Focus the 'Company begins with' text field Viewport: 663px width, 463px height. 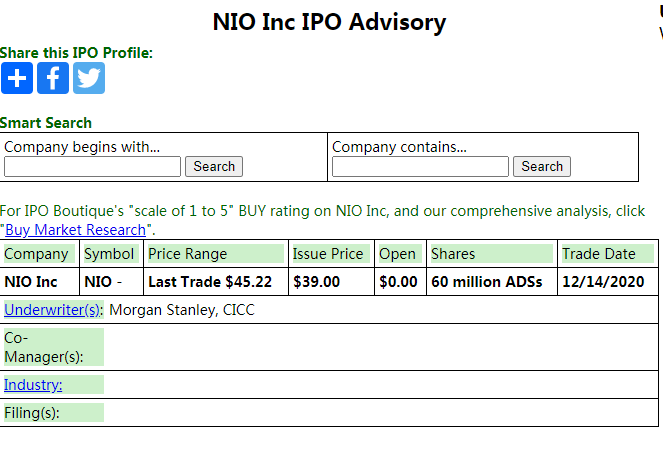coord(92,167)
